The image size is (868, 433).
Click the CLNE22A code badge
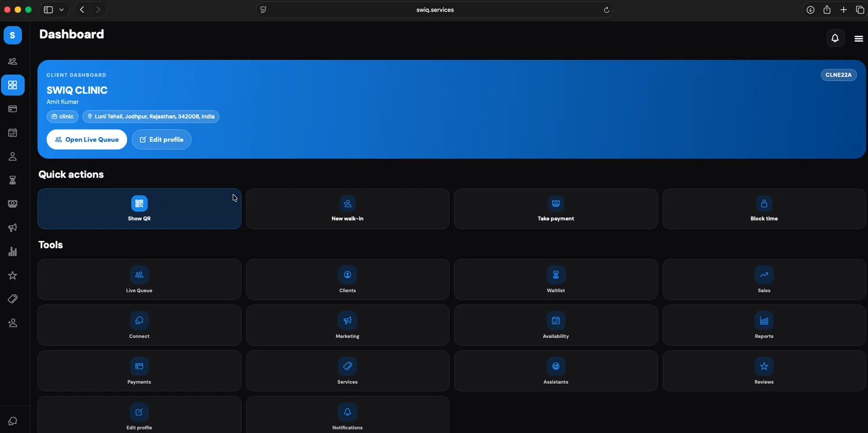839,75
